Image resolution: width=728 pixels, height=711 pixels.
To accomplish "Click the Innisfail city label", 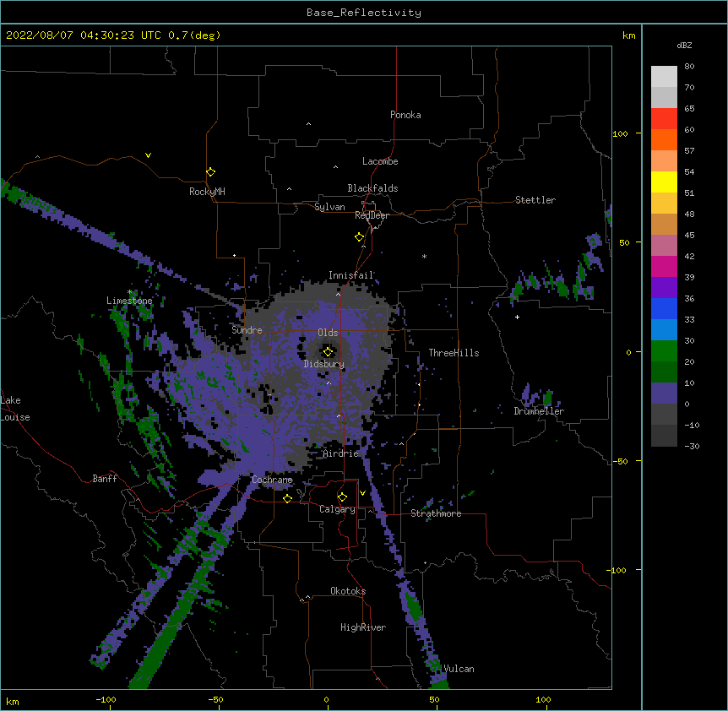I will 351,275.
